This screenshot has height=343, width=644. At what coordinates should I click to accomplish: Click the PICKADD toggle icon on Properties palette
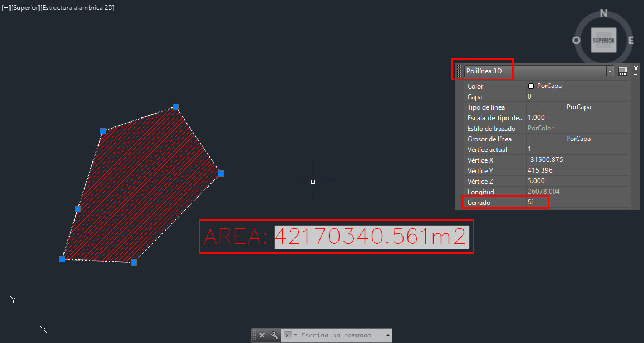click(623, 71)
